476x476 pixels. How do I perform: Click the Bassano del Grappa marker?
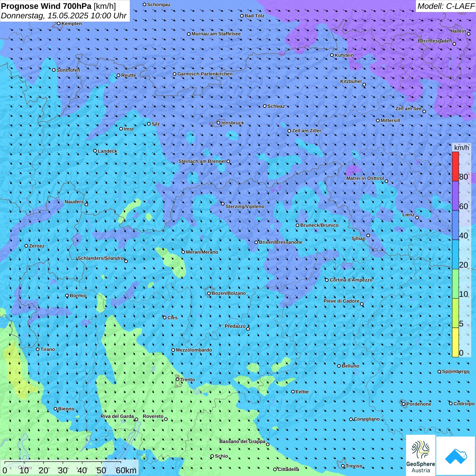pos(268,444)
